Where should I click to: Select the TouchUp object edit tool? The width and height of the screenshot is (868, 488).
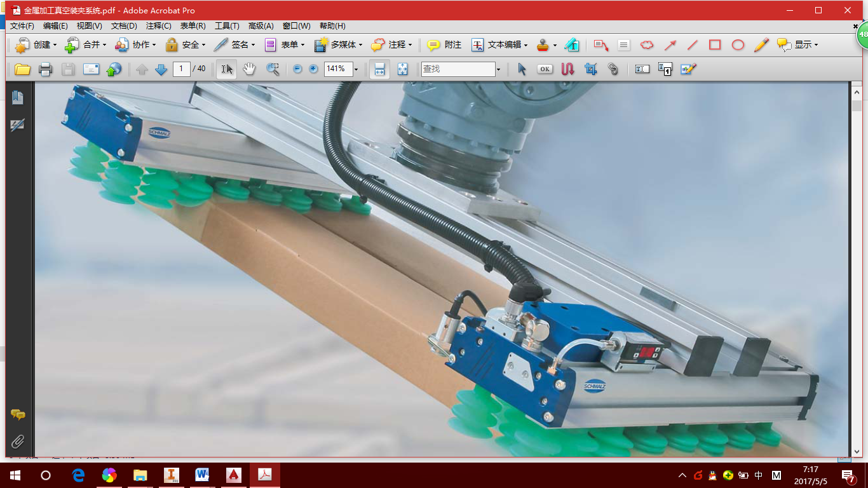(x=688, y=69)
